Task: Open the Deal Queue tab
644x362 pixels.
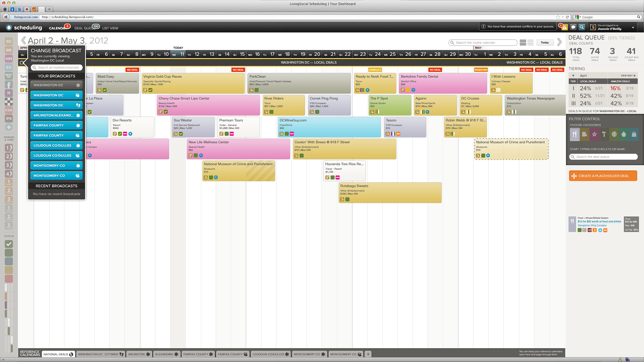Action: coord(84,28)
